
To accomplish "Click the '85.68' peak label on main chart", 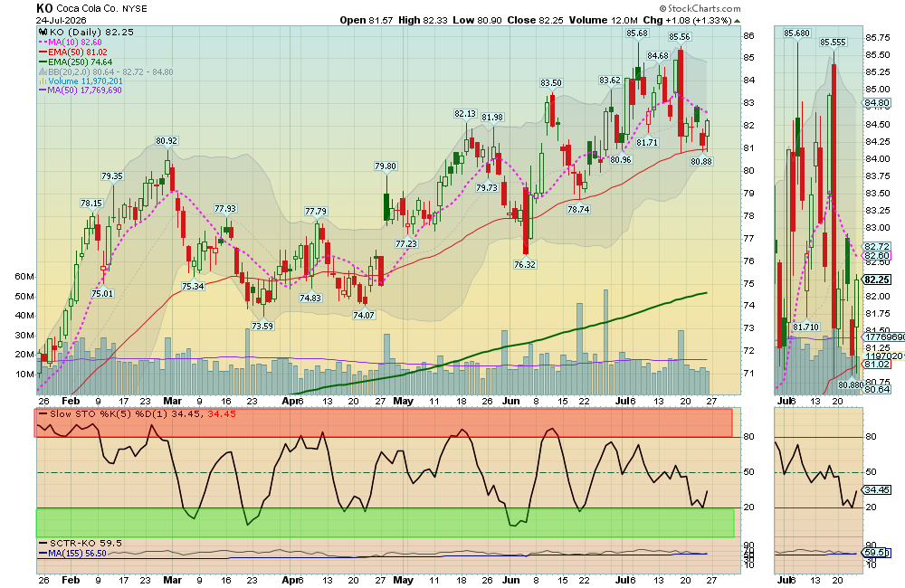I will pos(637,33).
